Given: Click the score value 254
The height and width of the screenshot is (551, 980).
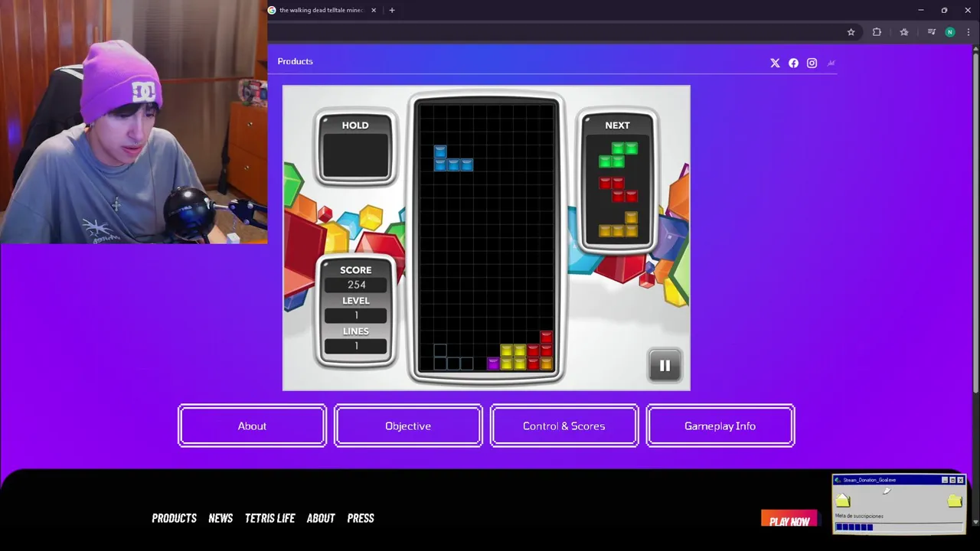Looking at the screenshot, I should (x=356, y=285).
